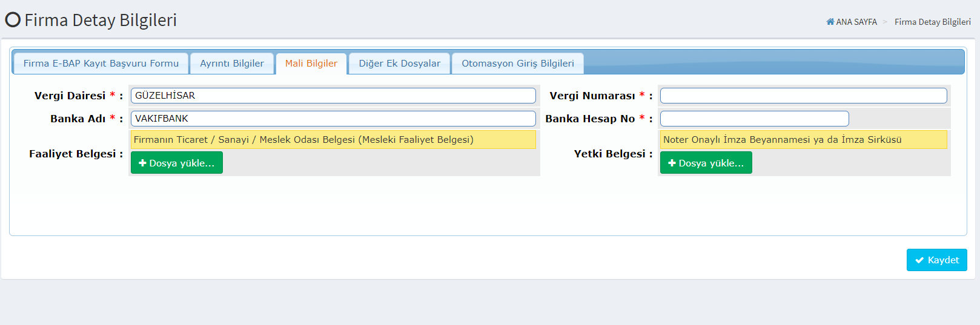This screenshot has height=325, width=980.
Task: Focus the Vergi Dairesi field containing GÜZELHİSAR
Action: click(x=333, y=96)
